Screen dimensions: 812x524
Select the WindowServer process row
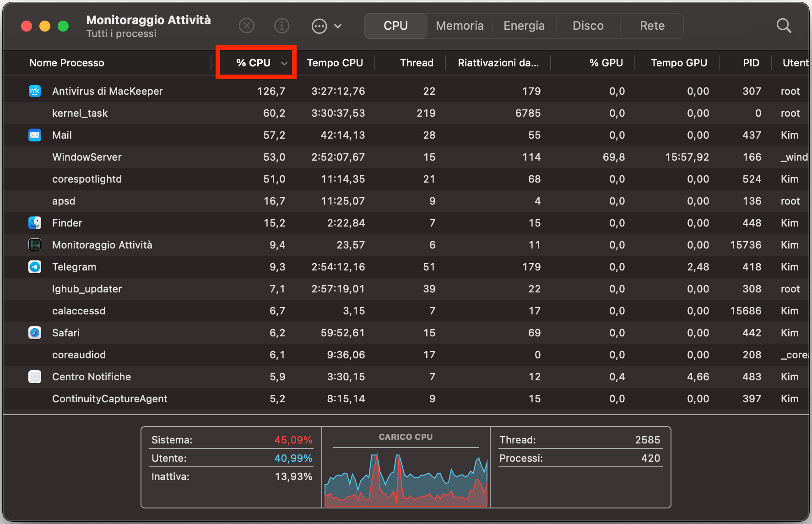(x=406, y=157)
